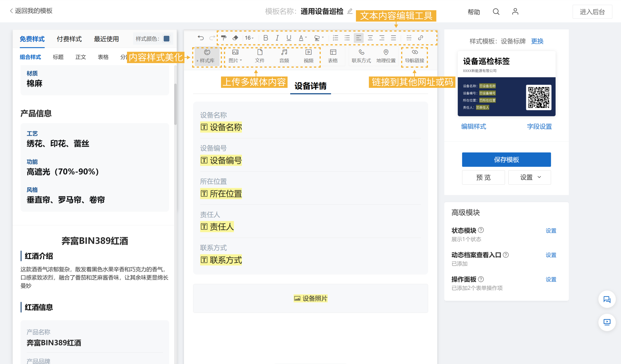Click the left panel vertical scrollbar
Viewport: 621px width, 364px height.
pyautogui.click(x=175, y=104)
